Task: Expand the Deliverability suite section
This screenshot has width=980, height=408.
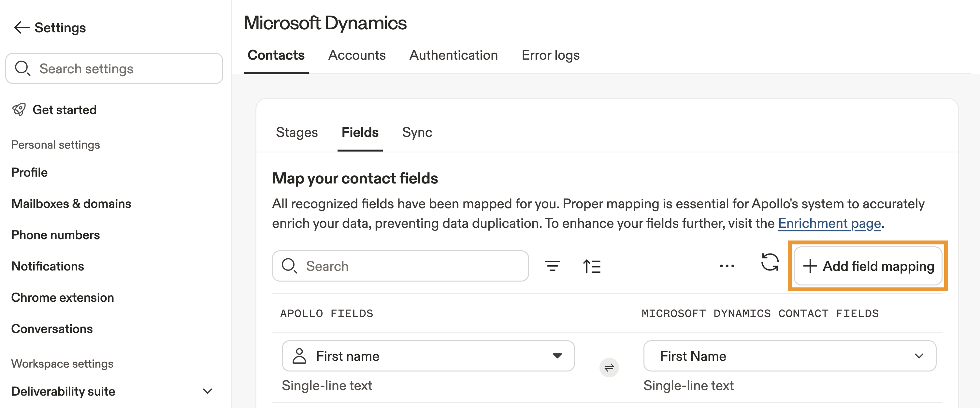Action: [207, 391]
